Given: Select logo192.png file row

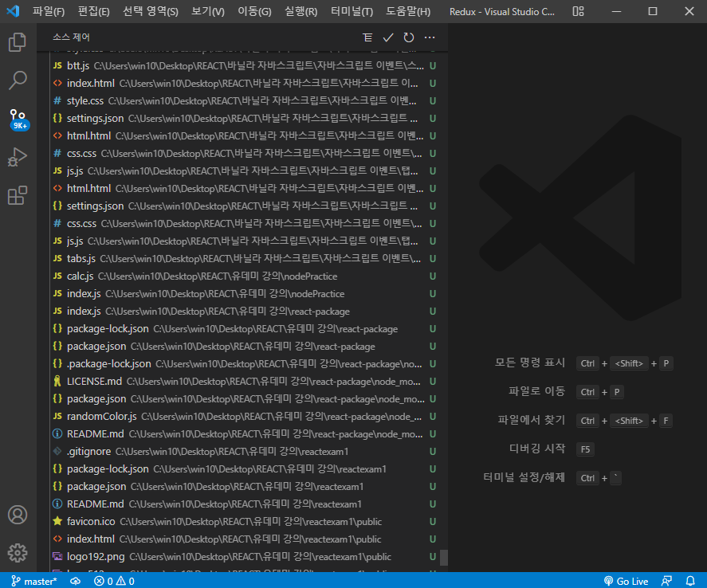Looking at the screenshot, I should click(x=243, y=557).
